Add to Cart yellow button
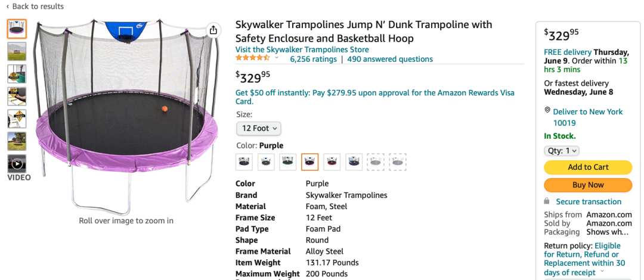The height and width of the screenshot is (280, 644). click(588, 167)
